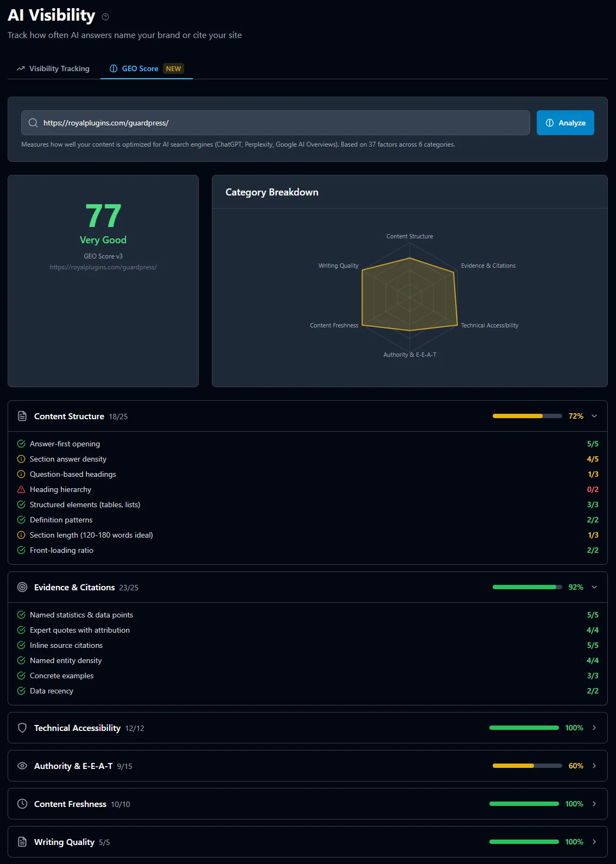
Task: Expand the Technical Accessibility section chevron
Action: 594,728
